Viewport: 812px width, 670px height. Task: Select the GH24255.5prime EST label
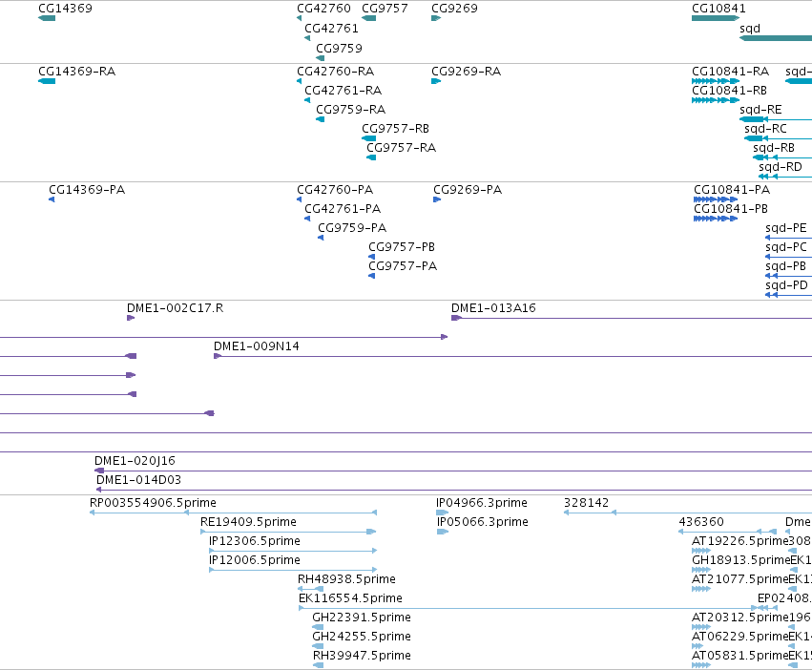coord(362,637)
